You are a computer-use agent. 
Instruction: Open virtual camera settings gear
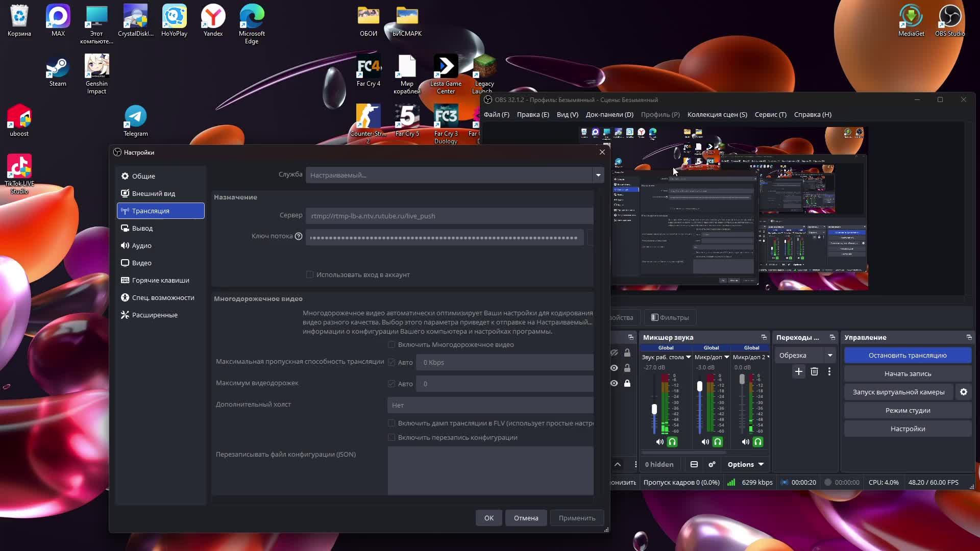[964, 392]
